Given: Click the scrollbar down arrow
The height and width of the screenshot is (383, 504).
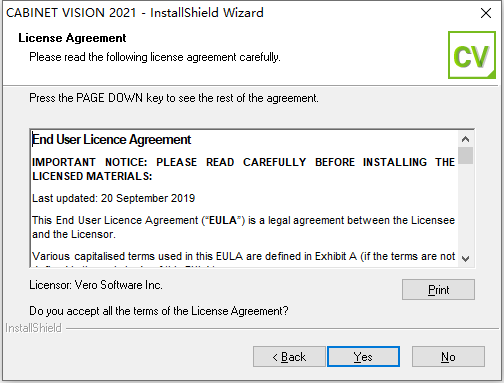Looking at the screenshot, I should pos(466,258).
